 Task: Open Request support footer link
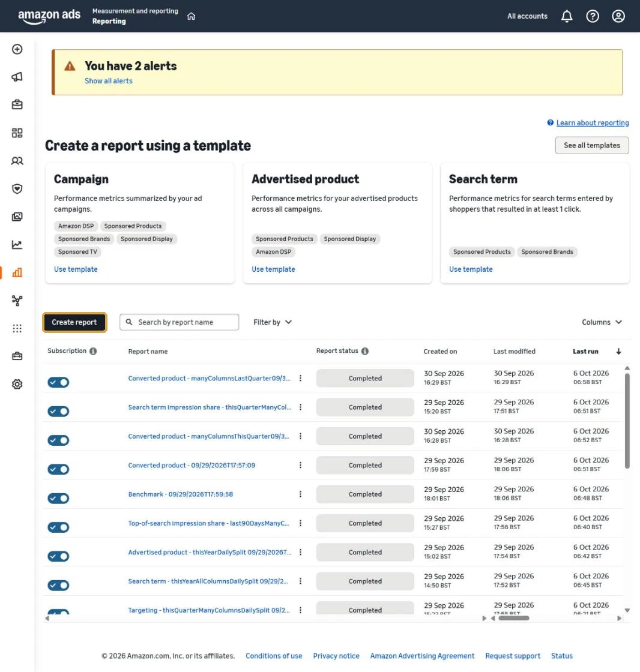pos(513,656)
